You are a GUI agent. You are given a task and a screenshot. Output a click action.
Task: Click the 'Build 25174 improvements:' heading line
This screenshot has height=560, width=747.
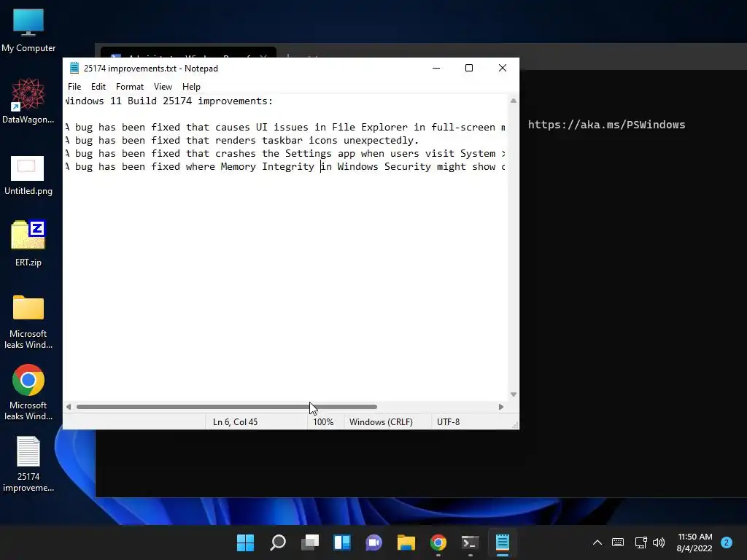(x=169, y=101)
